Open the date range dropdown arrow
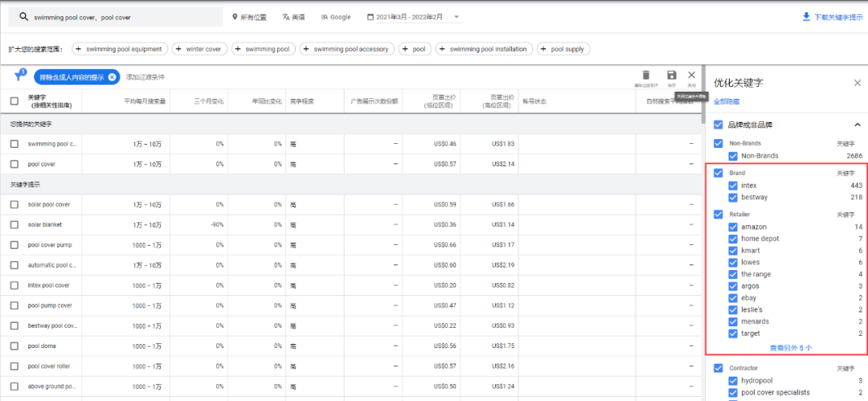The height and width of the screenshot is (401, 868). (x=457, y=17)
